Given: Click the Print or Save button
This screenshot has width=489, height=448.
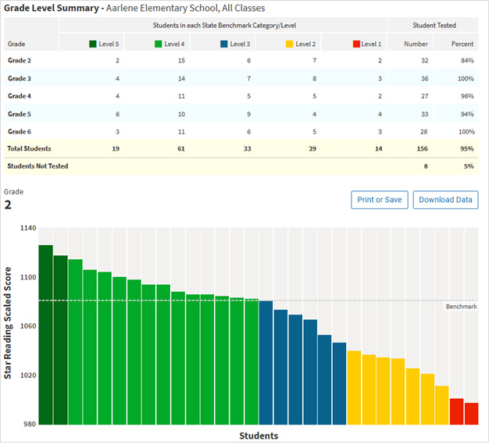Looking at the screenshot, I should click(x=379, y=200).
